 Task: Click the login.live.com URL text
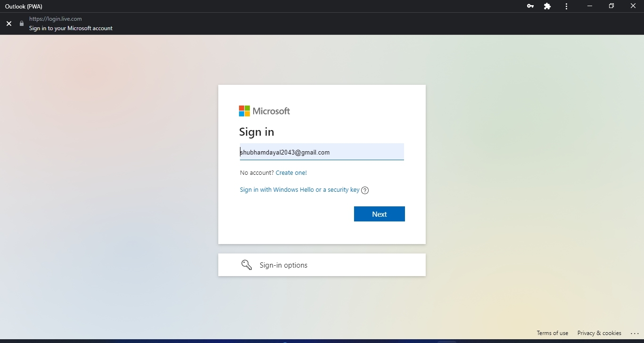pyautogui.click(x=56, y=19)
